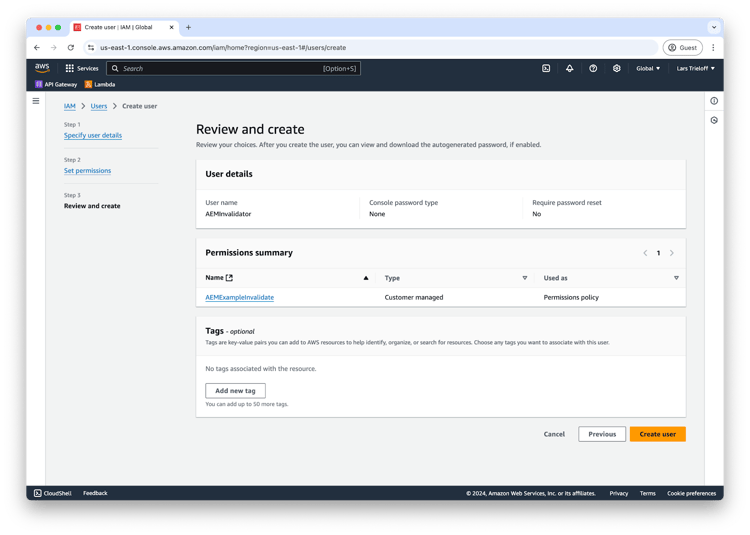Open Cookie preferences in footer
The height and width of the screenshot is (535, 750).
tap(692, 493)
